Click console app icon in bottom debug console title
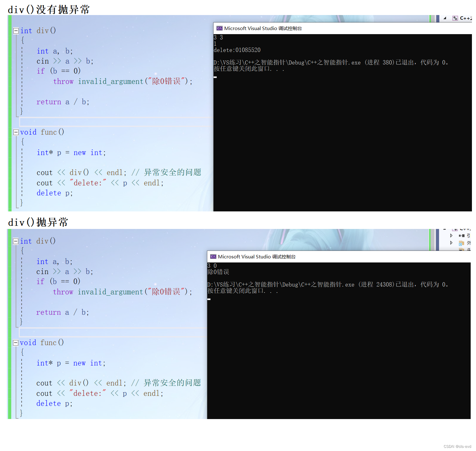The image size is (476, 451). point(213,257)
